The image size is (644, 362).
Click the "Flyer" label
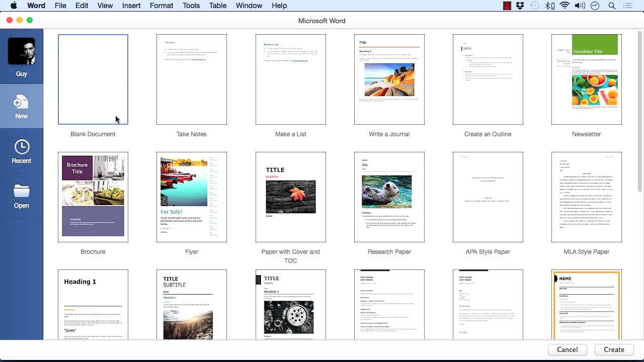point(192,252)
